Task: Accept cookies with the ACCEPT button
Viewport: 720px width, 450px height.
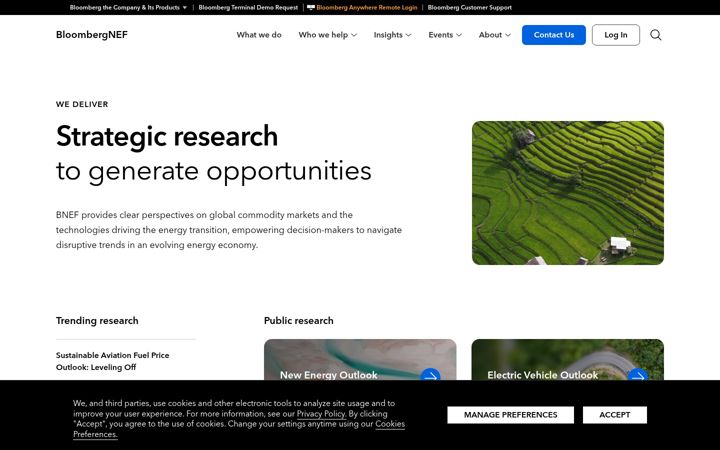Action: coord(615,415)
